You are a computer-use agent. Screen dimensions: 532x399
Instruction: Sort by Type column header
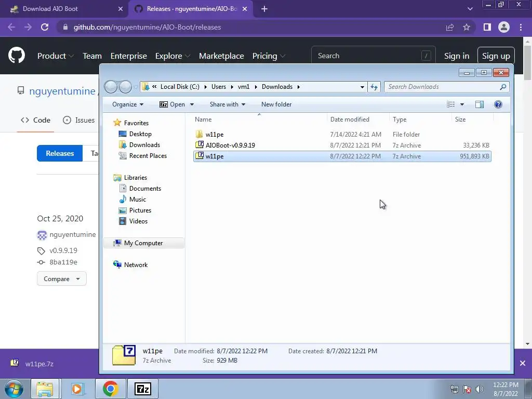(x=400, y=119)
